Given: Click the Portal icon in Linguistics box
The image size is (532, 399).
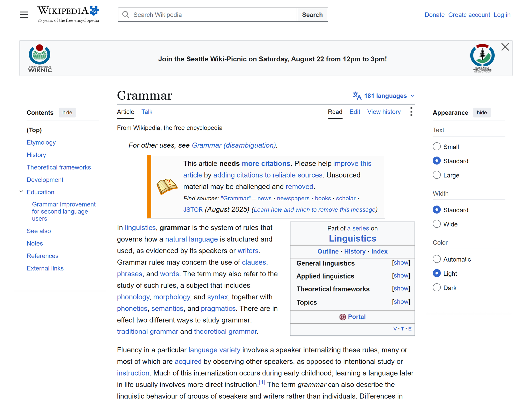Looking at the screenshot, I should click(343, 317).
